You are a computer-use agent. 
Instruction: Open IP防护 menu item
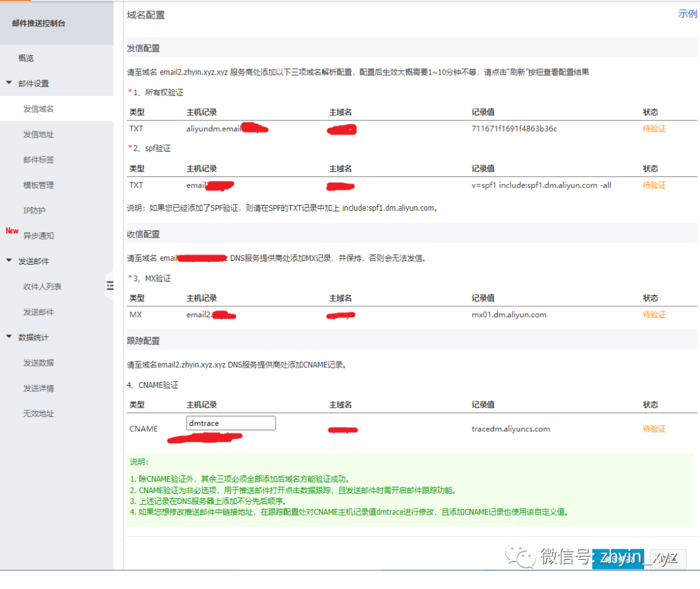click(x=34, y=210)
